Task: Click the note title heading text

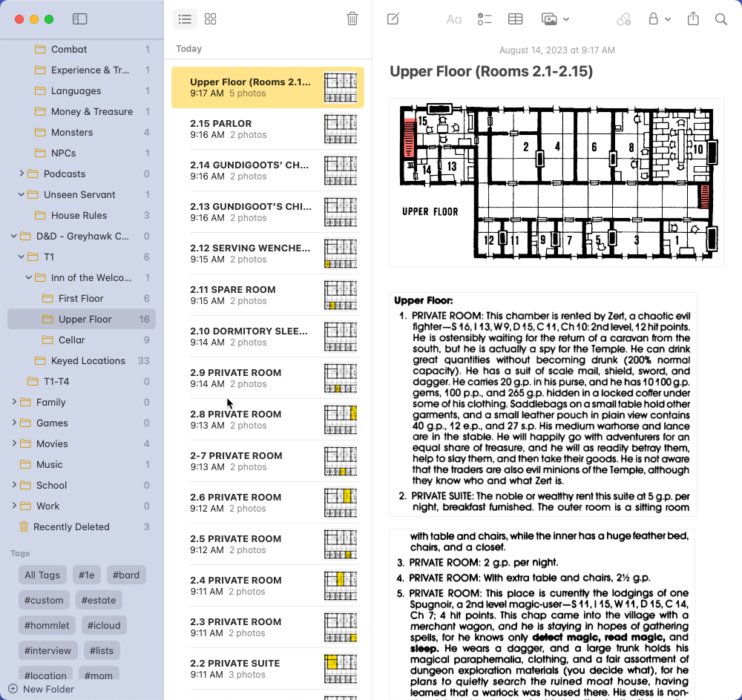Action: click(491, 71)
